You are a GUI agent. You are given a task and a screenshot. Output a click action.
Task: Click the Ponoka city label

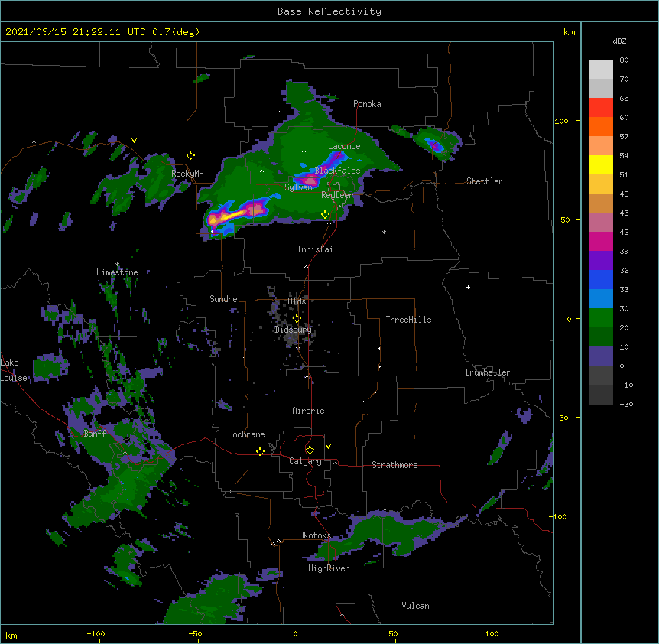point(367,104)
